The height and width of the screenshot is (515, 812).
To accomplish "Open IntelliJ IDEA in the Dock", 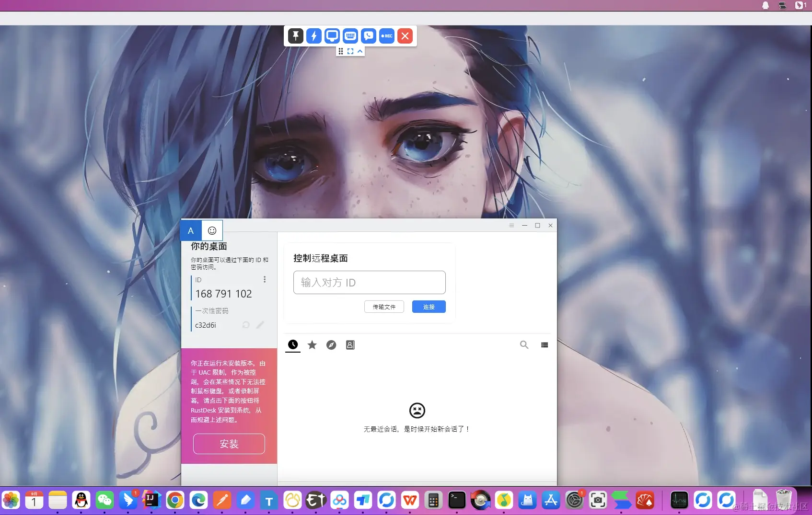I will pos(151,501).
